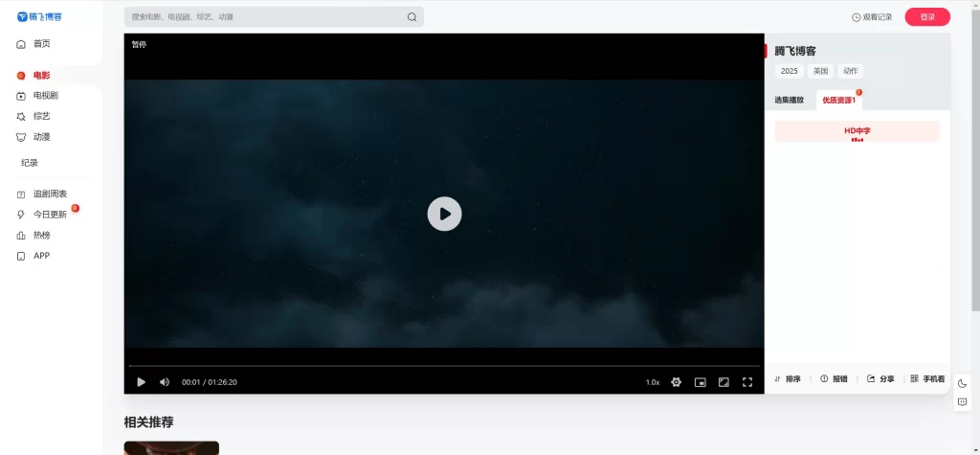Open the 追剧周表 weekly schedule
This screenshot has height=455, width=980.
click(50, 194)
